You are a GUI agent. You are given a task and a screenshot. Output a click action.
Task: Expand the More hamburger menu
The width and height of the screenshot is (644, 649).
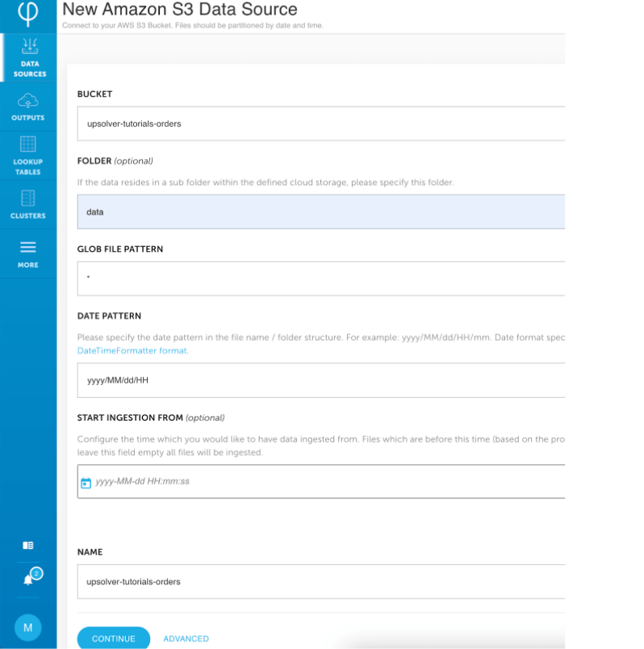(x=28, y=253)
